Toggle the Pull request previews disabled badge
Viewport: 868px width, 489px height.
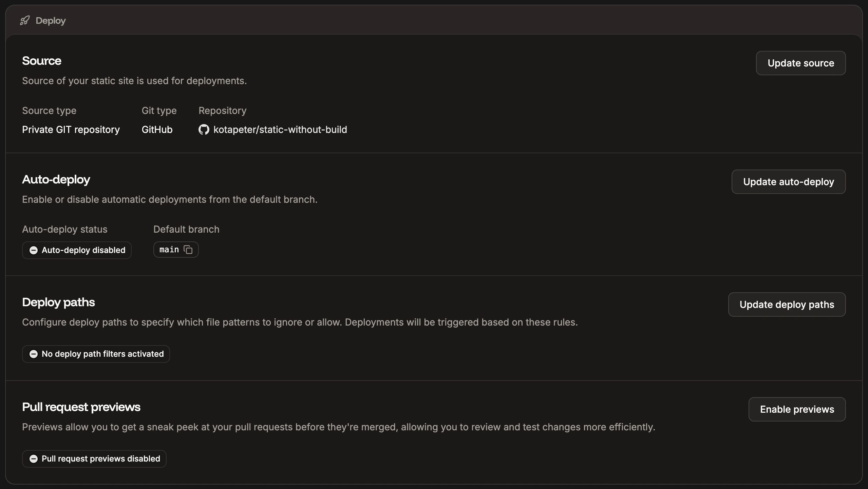(94, 458)
